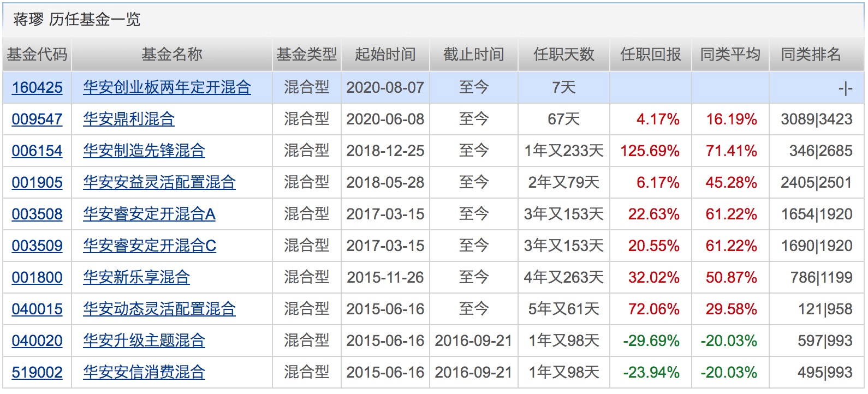Select return value 125.69%

click(x=650, y=151)
